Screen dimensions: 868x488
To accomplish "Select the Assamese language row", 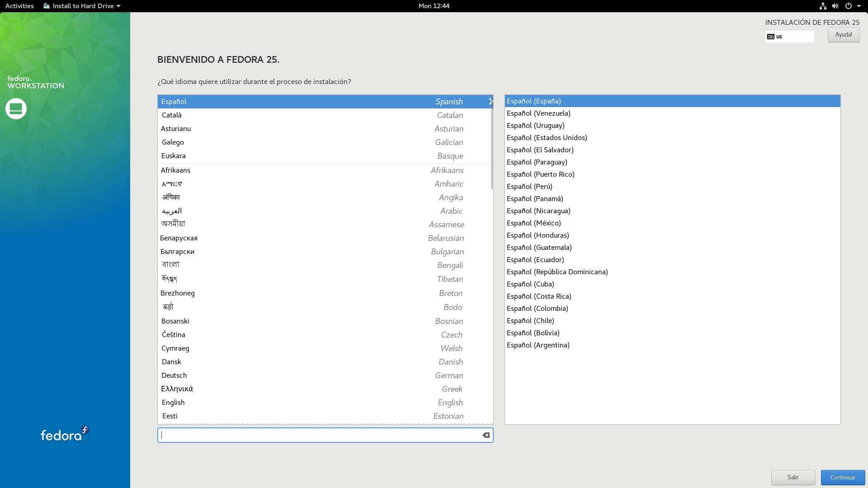I will click(325, 225).
